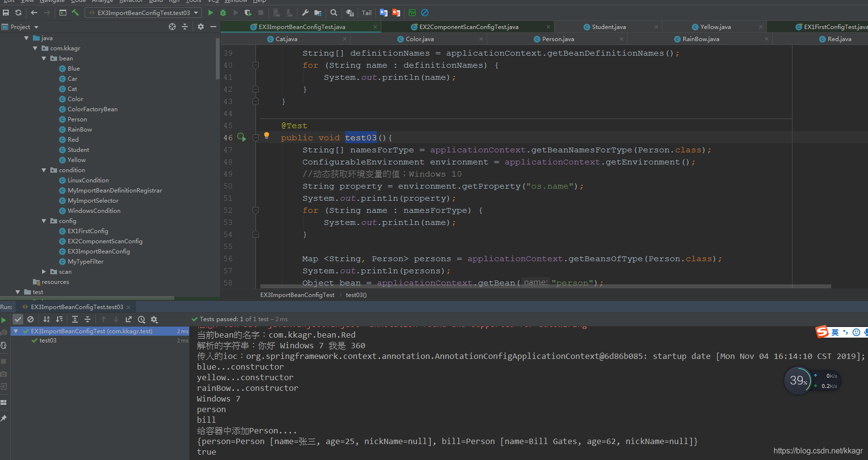Select MyImportBeanDefinitionRegistrar in project tree
Screen dimensions: 868x460
pyautogui.click(x=115, y=191)
